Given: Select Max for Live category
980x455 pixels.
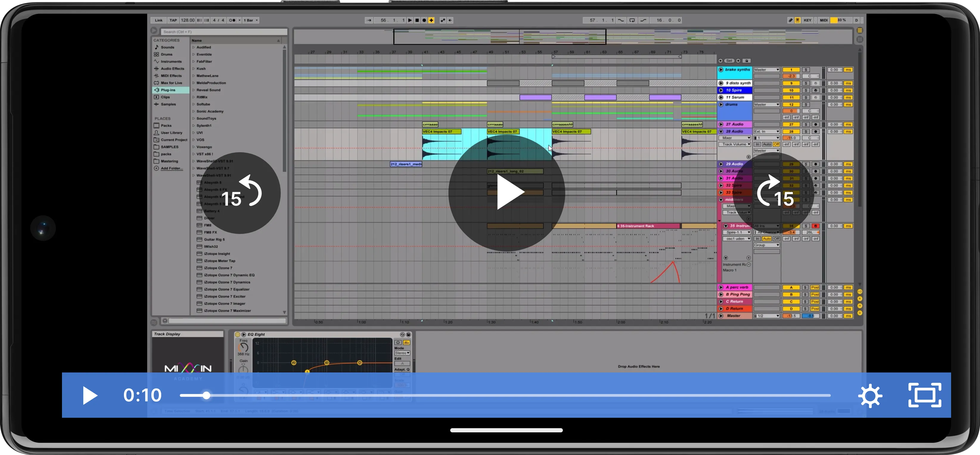Looking at the screenshot, I should [171, 83].
